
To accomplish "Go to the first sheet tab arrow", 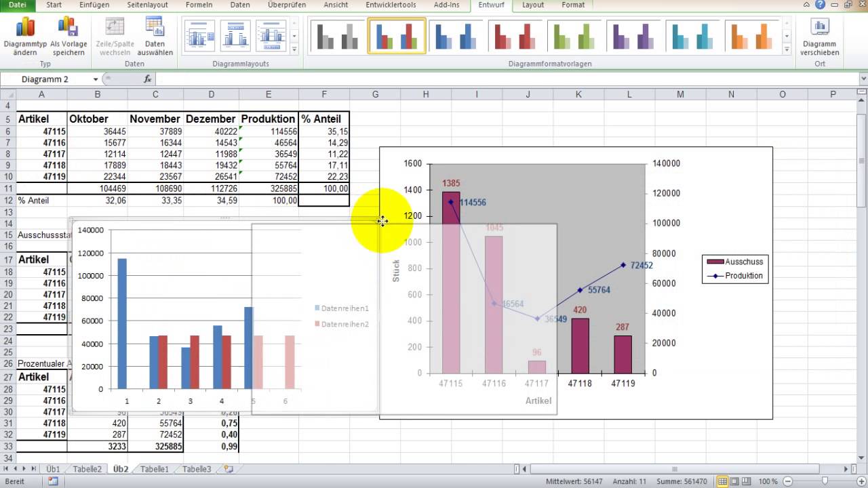I will 7,469.
